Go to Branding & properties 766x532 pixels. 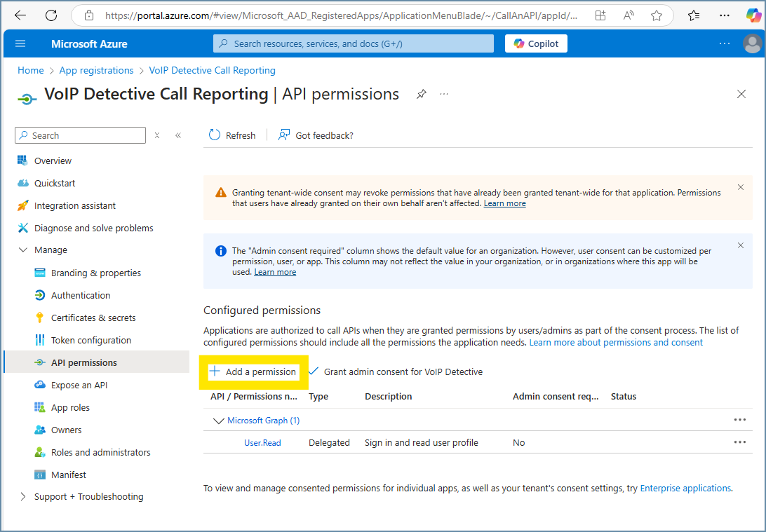[96, 273]
